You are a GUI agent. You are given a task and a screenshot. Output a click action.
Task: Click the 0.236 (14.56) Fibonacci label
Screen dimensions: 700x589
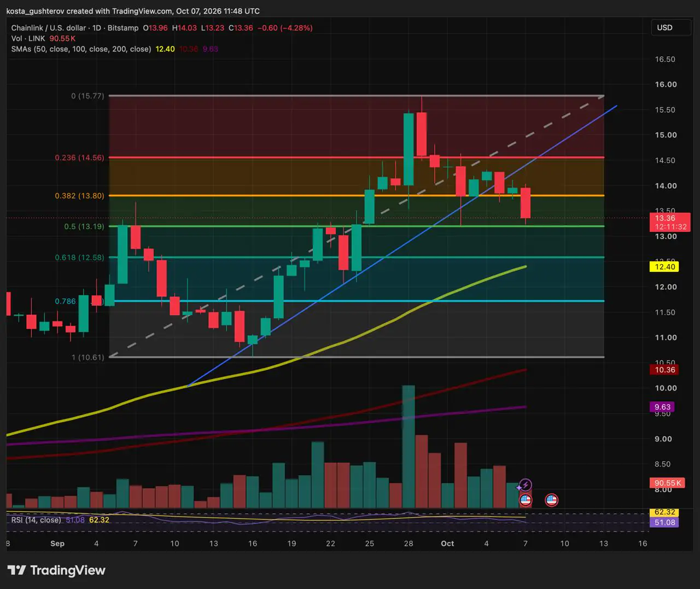(x=79, y=158)
